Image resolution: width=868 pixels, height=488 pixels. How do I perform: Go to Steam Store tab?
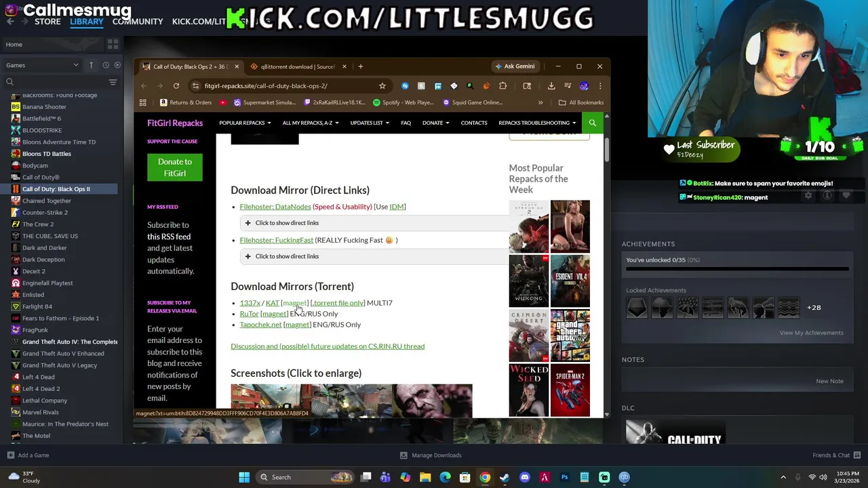47,22
